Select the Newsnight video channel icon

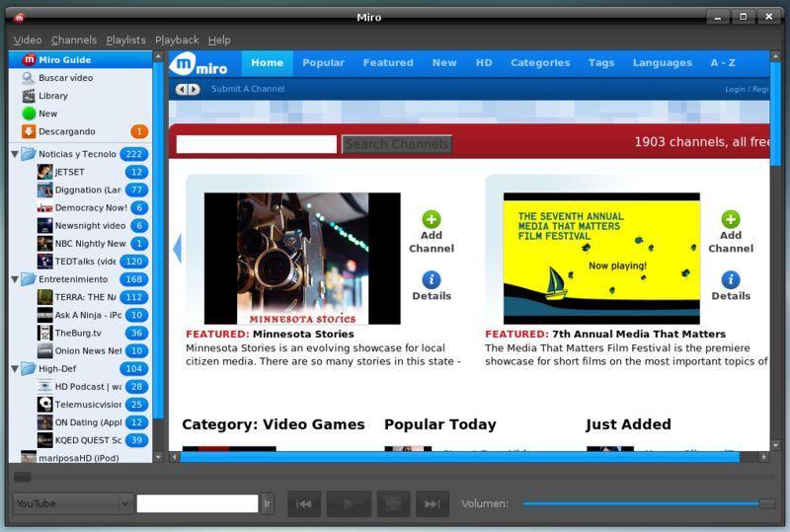[x=44, y=226]
